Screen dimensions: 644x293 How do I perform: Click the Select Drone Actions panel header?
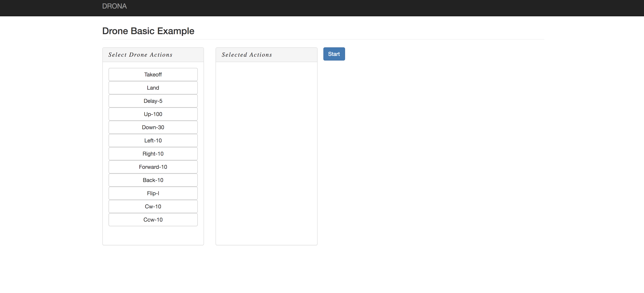[140, 55]
